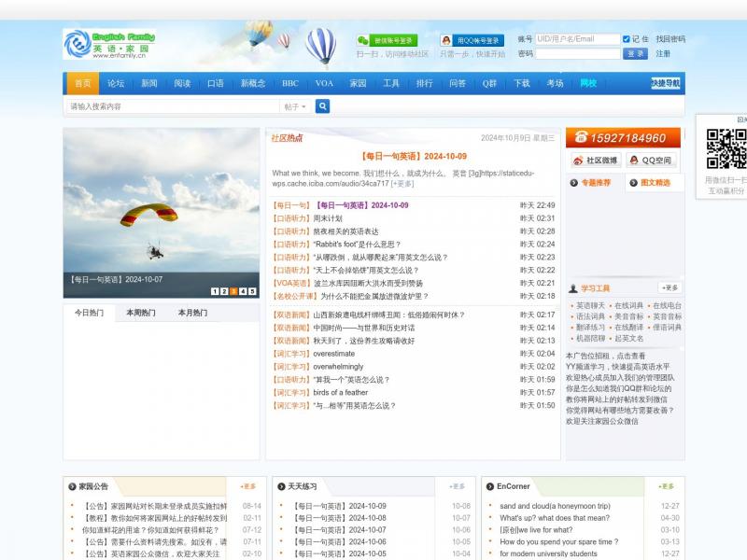Select slide 5 in the image carousel

pyautogui.click(x=252, y=291)
